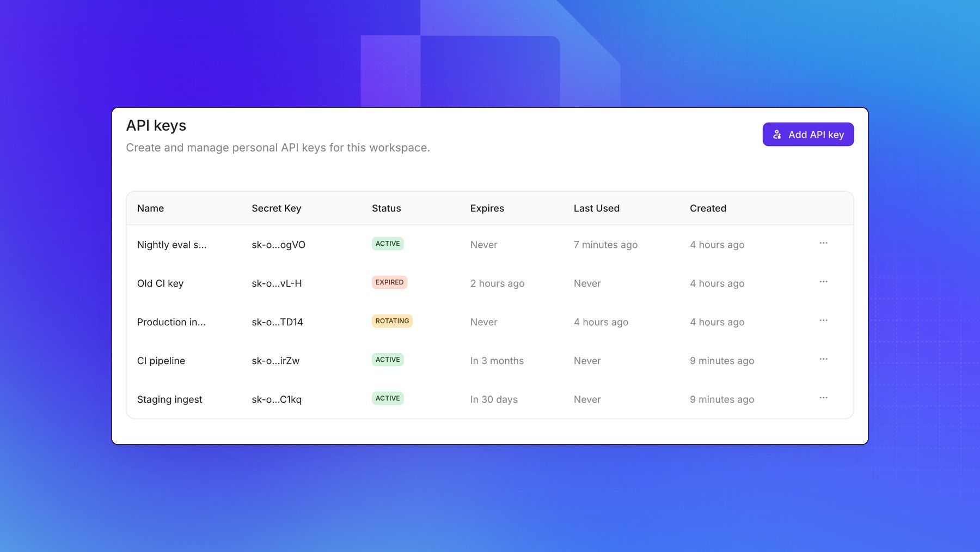980x552 pixels.
Task: Click the Expires column header
Action: pyautogui.click(x=487, y=208)
